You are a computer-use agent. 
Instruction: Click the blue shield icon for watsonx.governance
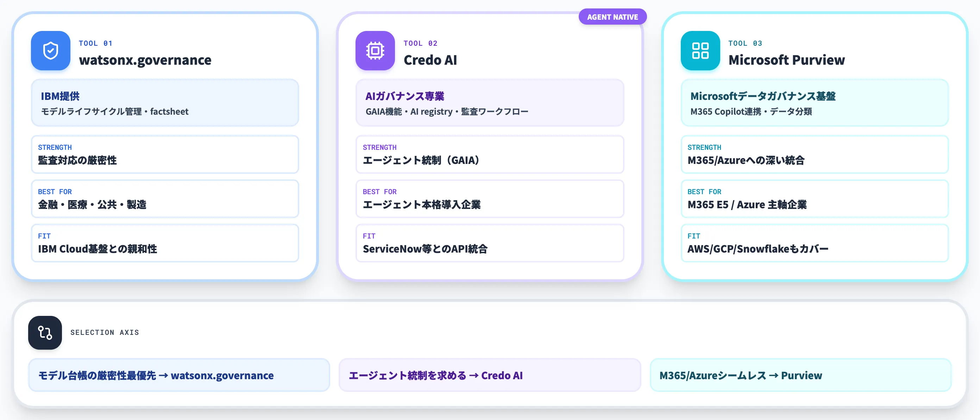[51, 51]
